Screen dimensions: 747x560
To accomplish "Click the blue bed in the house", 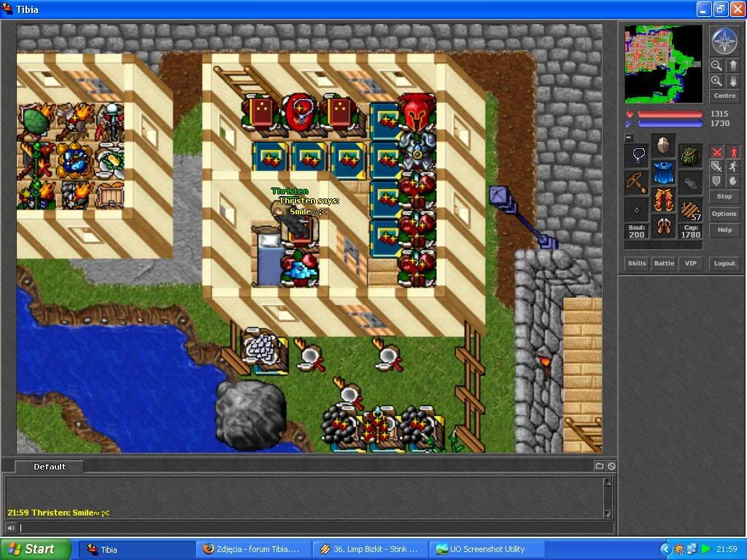I will tap(268, 257).
